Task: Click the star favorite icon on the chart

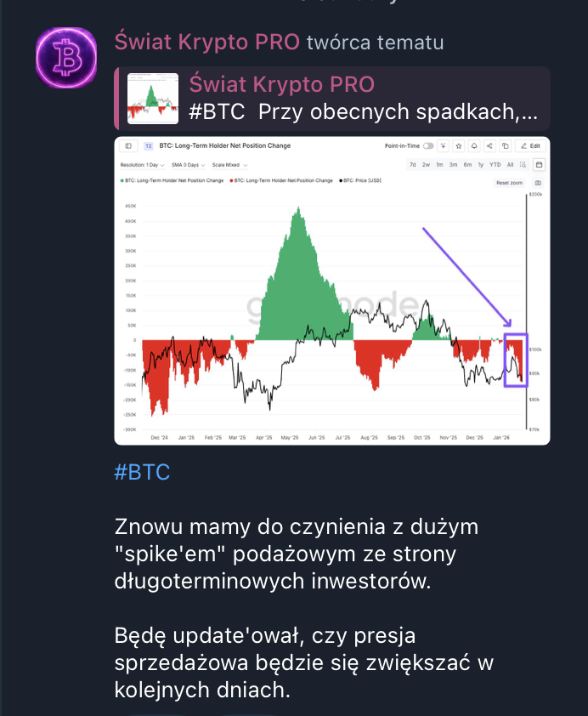Action: point(459,146)
